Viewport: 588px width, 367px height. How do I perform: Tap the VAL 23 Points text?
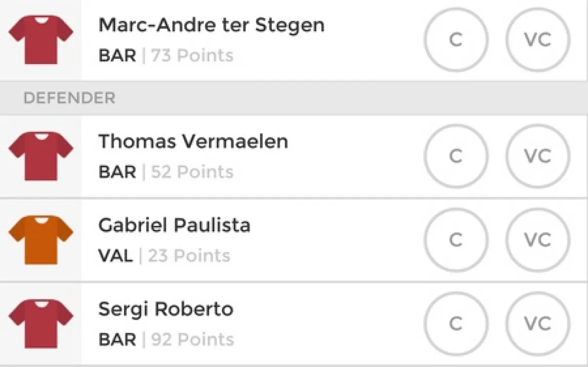164,255
